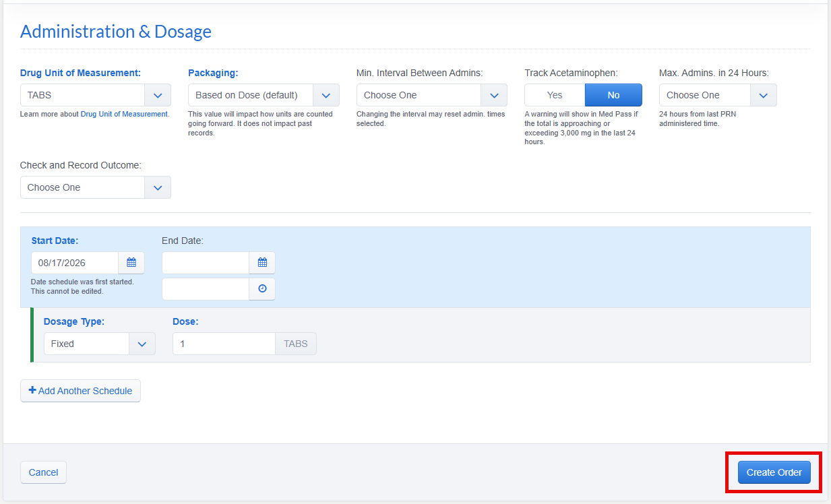Image resolution: width=831 pixels, height=504 pixels.
Task: Click the Packaging label
Action: tap(213, 73)
